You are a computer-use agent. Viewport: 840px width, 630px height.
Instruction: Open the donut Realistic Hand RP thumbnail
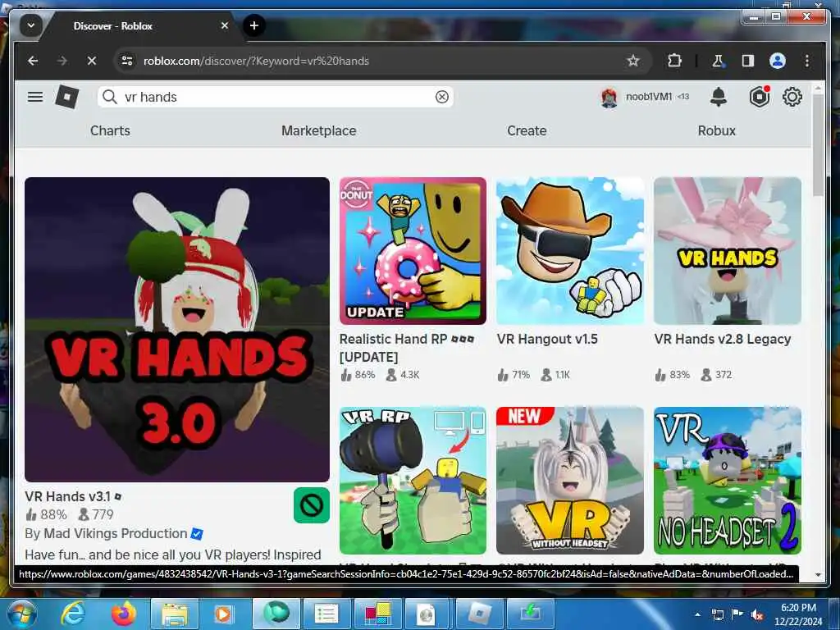click(x=413, y=251)
